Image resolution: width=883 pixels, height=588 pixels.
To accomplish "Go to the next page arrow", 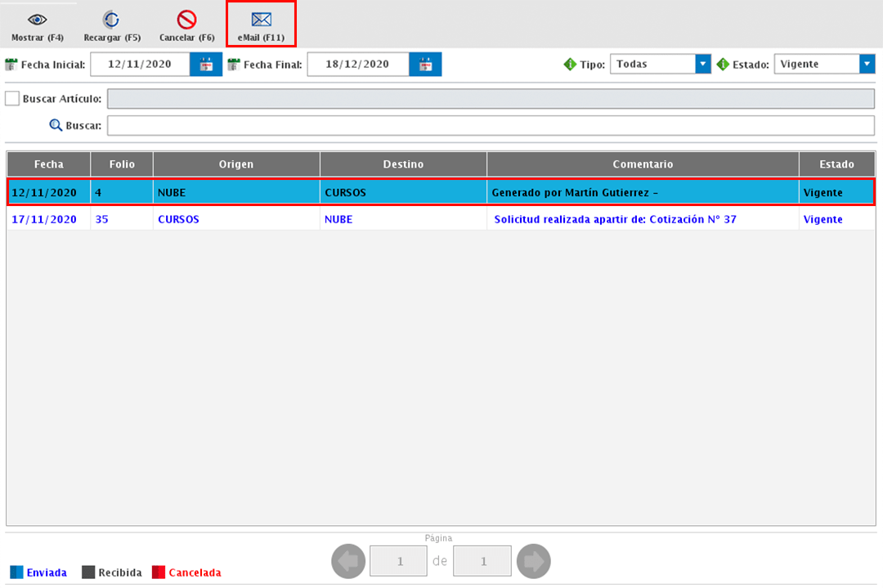I will tap(534, 562).
